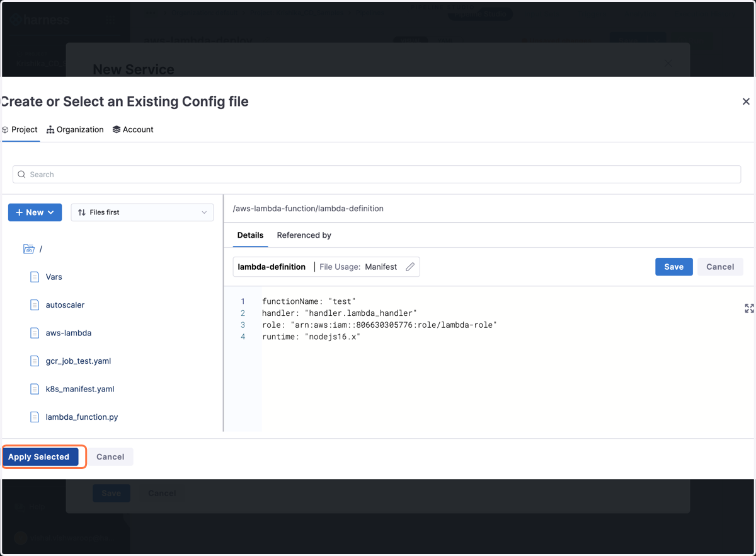The image size is (756, 556).
Task: Click the Apply Selected button
Action: point(40,456)
